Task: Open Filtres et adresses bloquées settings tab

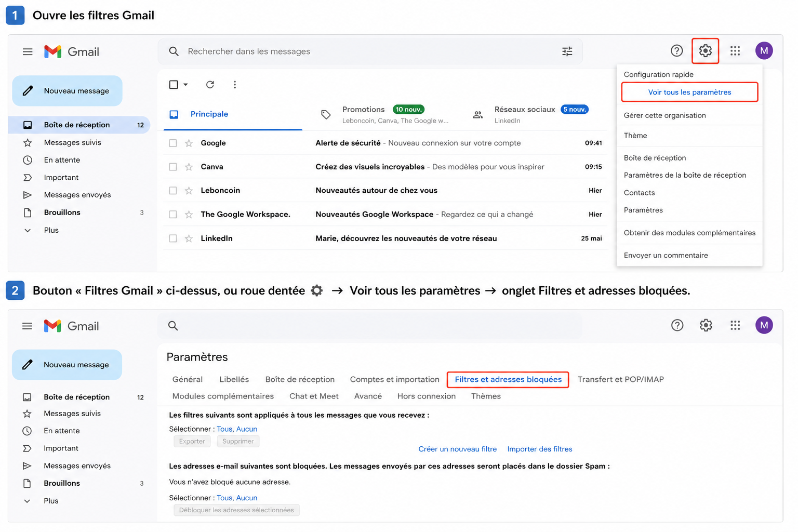Action: 508,379
